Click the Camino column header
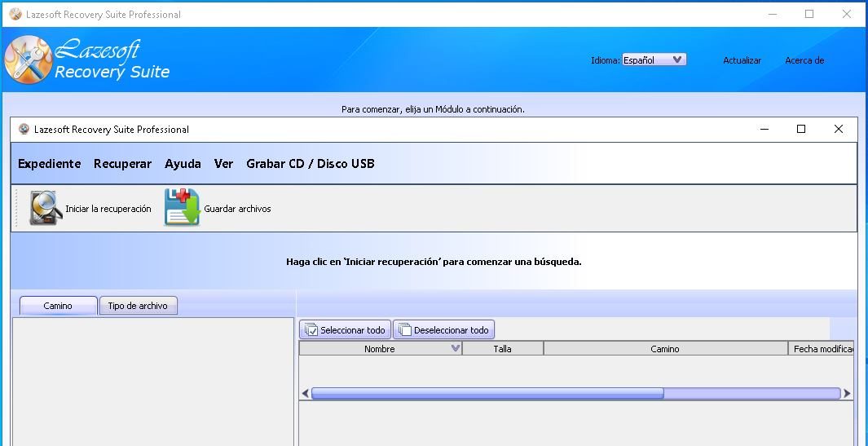The height and width of the screenshot is (446, 868). (x=665, y=348)
